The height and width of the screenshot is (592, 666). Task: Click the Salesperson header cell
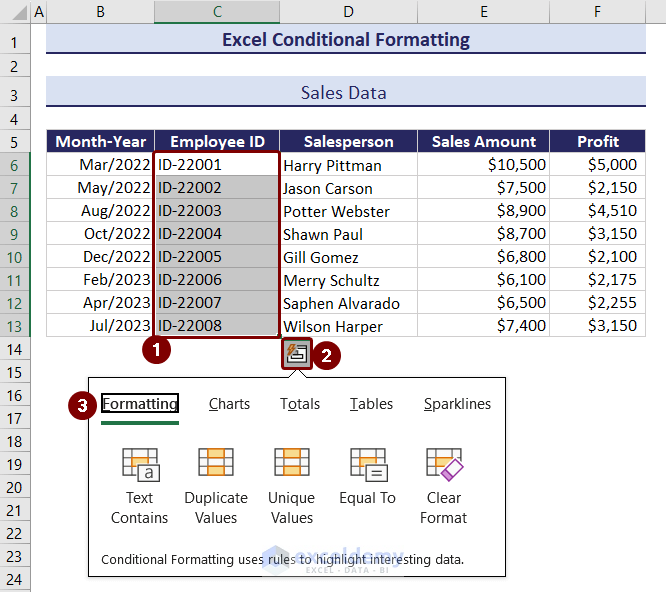click(348, 141)
